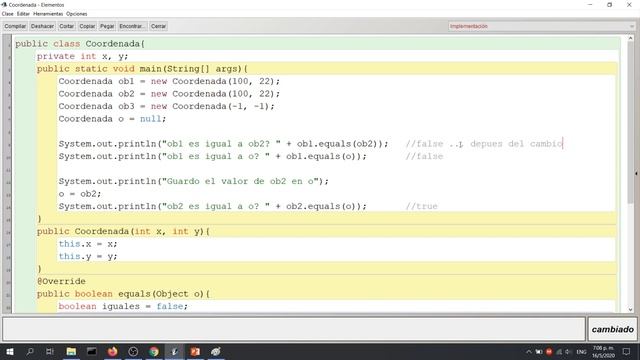640x360 pixels.
Task: Click the message area below the editor
Action: (x=294, y=329)
